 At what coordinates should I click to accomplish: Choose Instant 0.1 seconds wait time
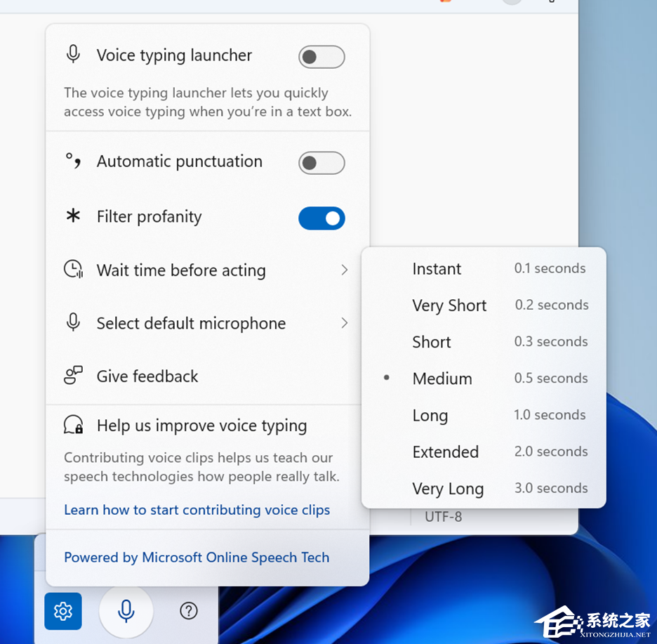coord(484,269)
